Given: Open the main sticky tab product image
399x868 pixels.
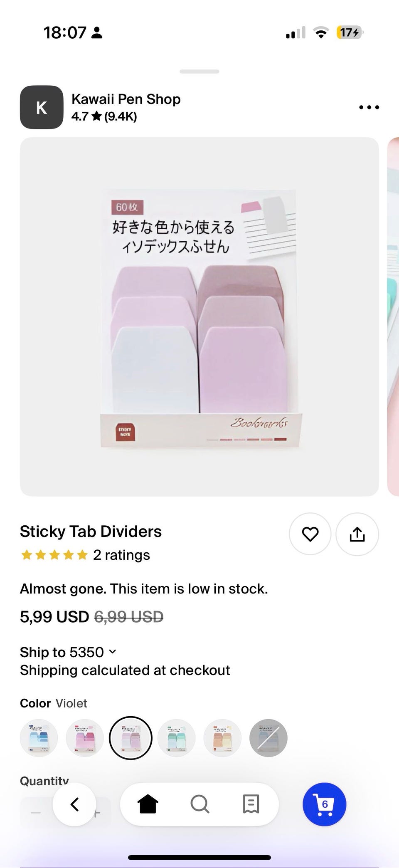Looking at the screenshot, I should pos(199,317).
